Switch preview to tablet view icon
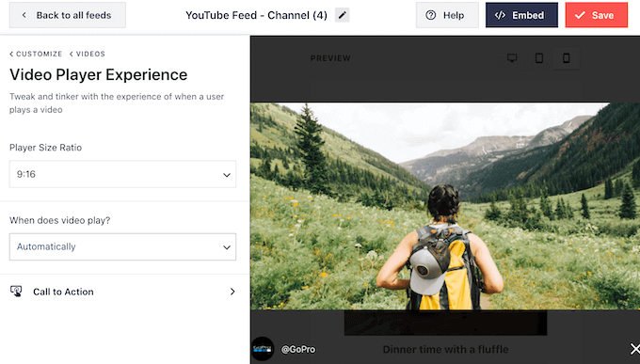The height and width of the screenshot is (364, 640). tap(538, 58)
